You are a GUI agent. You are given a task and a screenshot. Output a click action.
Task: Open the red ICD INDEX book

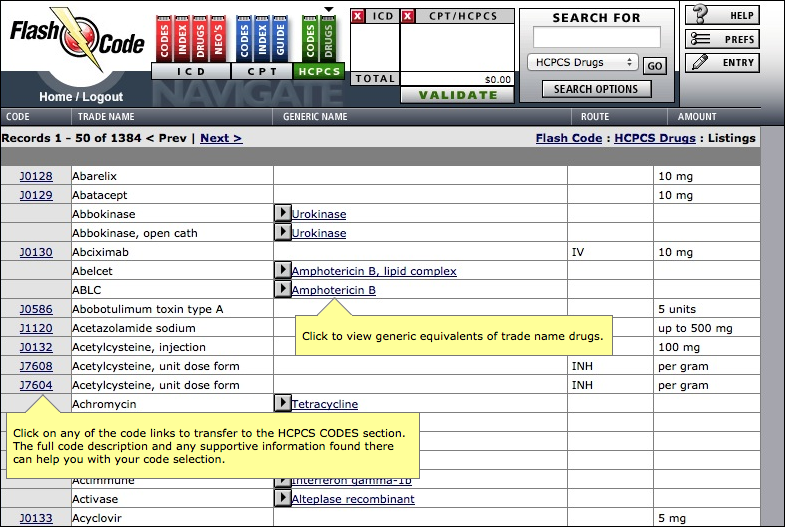pyautogui.click(x=182, y=40)
